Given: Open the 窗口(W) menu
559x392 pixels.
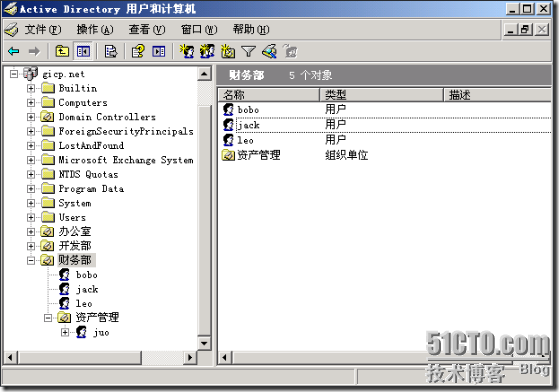Looking at the screenshot, I should pos(199,29).
